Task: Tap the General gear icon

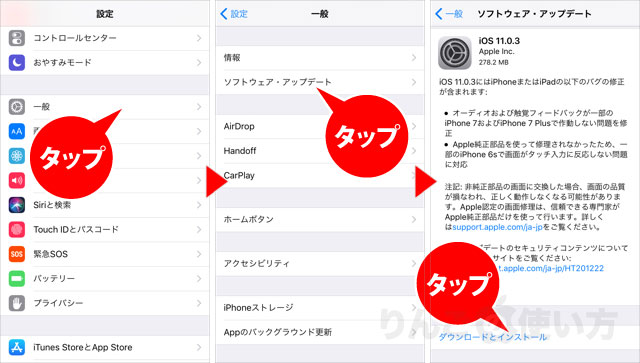Action: coord(17,107)
